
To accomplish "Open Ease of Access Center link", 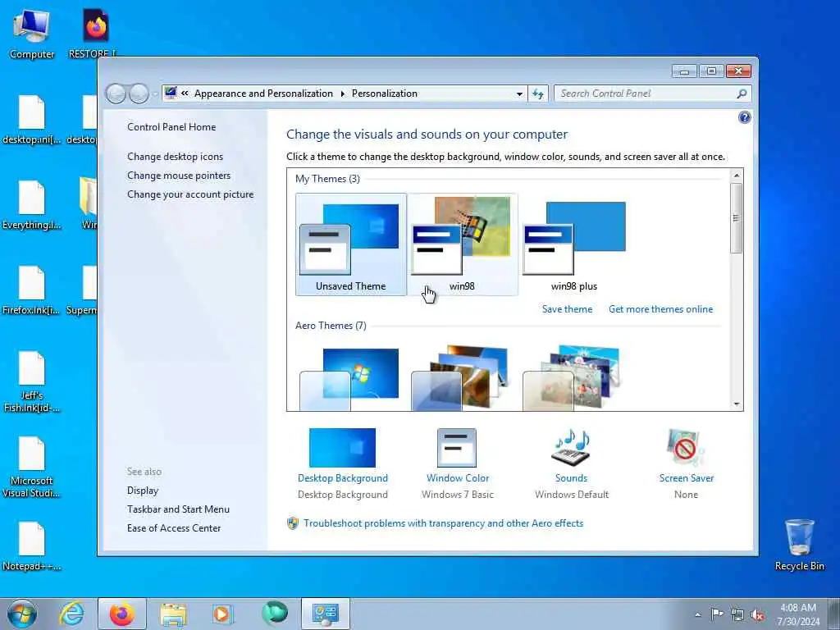I will pyautogui.click(x=174, y=527).
